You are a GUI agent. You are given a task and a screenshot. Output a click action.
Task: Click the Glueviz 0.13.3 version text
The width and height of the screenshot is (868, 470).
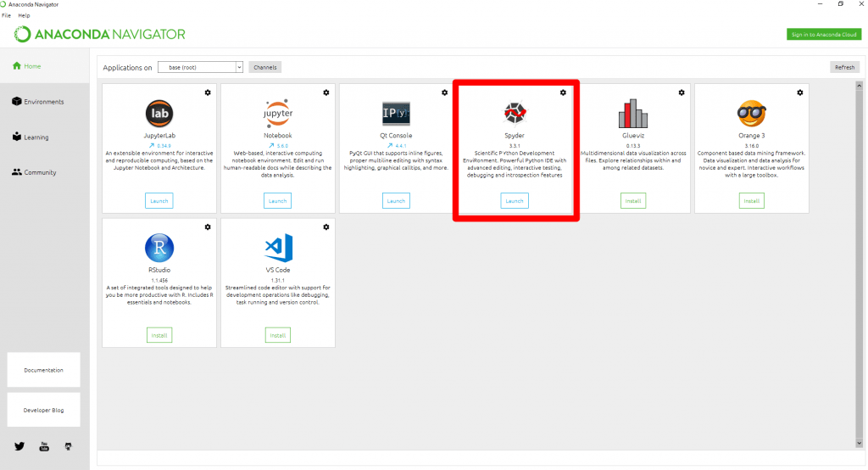coord(633,146)
